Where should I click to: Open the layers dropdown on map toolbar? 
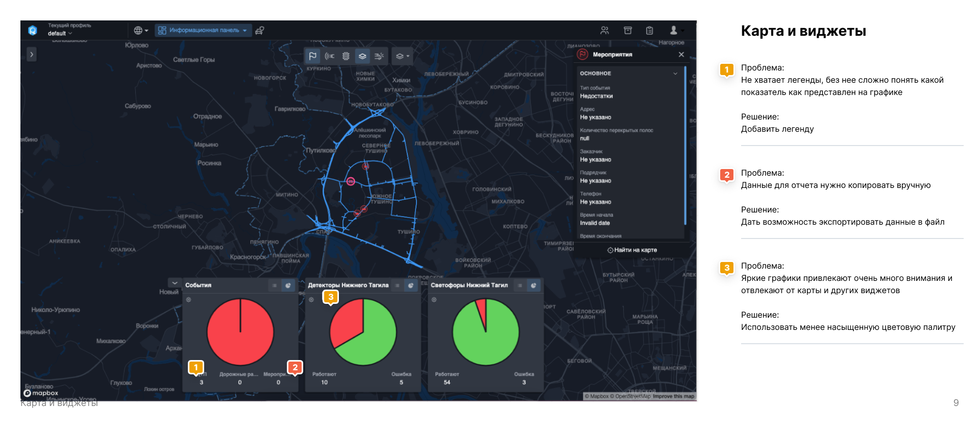point(402,56)
